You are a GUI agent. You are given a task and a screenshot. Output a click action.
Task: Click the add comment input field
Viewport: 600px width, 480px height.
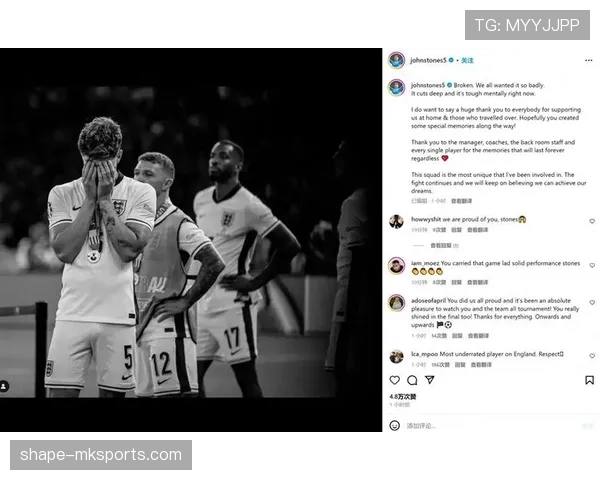[x=491, y=426]
